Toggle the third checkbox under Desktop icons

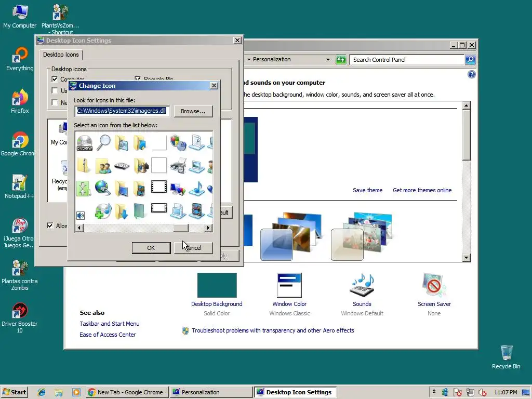(54, 102)
